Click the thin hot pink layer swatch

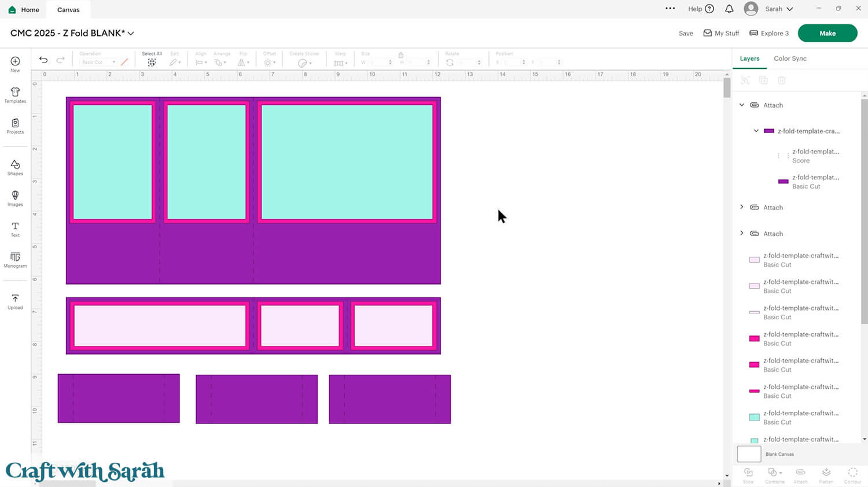[x=754, y=391]
